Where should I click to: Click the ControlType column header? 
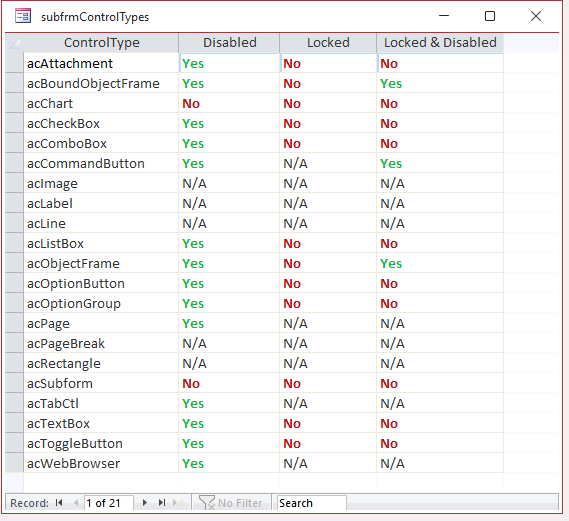click(x=101, y=43)
